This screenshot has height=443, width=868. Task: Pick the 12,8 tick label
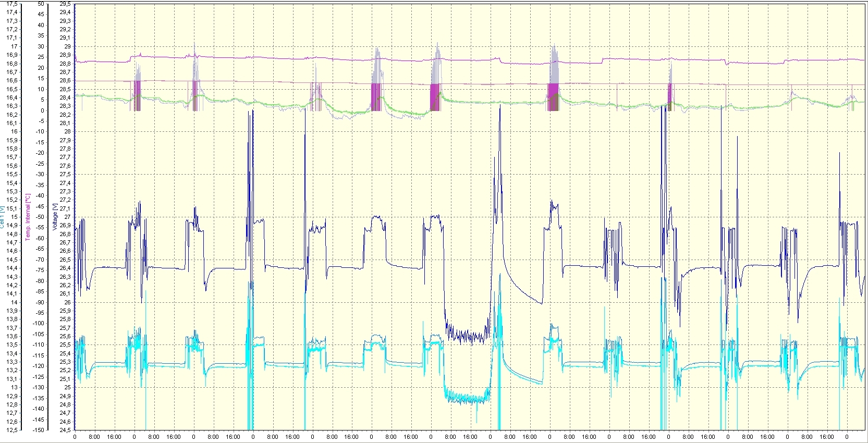[11, 404]
